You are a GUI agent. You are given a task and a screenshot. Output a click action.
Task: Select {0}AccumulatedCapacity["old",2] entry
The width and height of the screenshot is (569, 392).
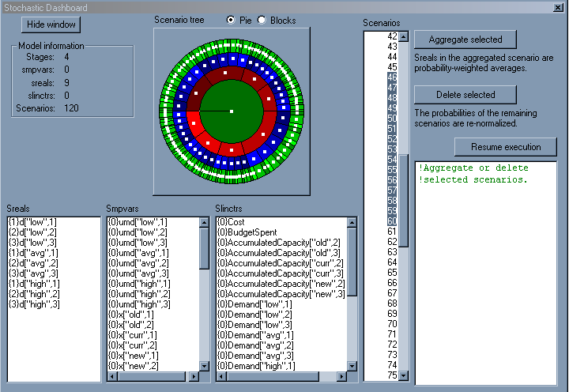279,243
